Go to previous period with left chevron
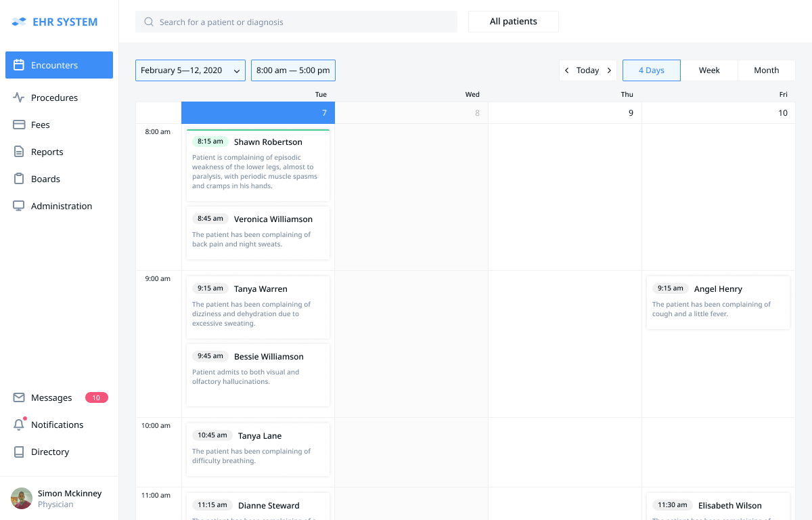 coord(566,70)
